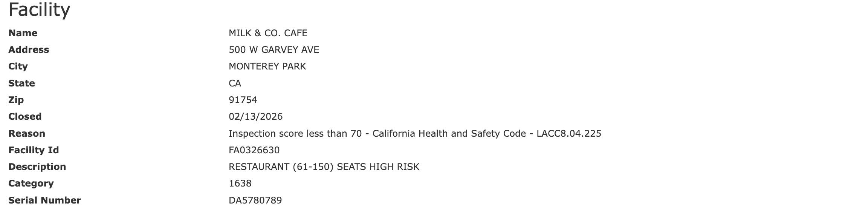Click the serial number DA5780789
This screenshot has width=868, height=222.
(x=255, y=200)
